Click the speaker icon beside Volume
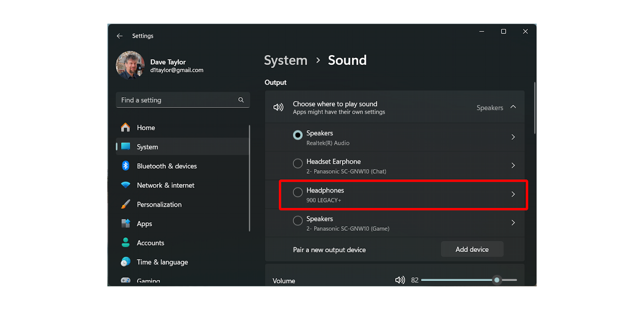The width and height of the screenshot is (644, 310). 400,280
